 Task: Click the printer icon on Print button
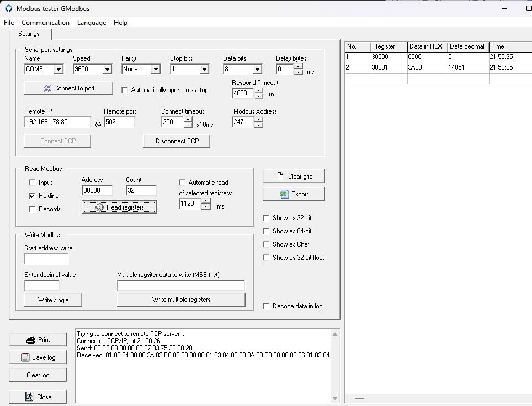coord(31,340)
